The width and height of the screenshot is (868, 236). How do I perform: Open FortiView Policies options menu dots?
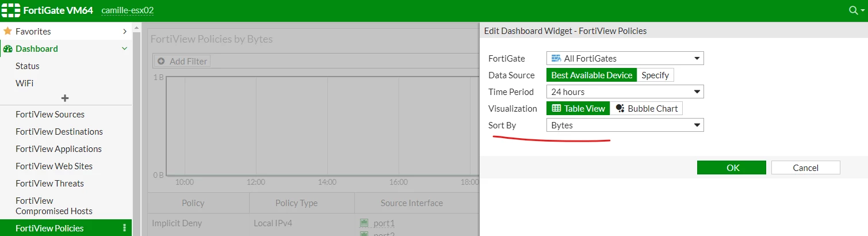[x=125, y=229]
